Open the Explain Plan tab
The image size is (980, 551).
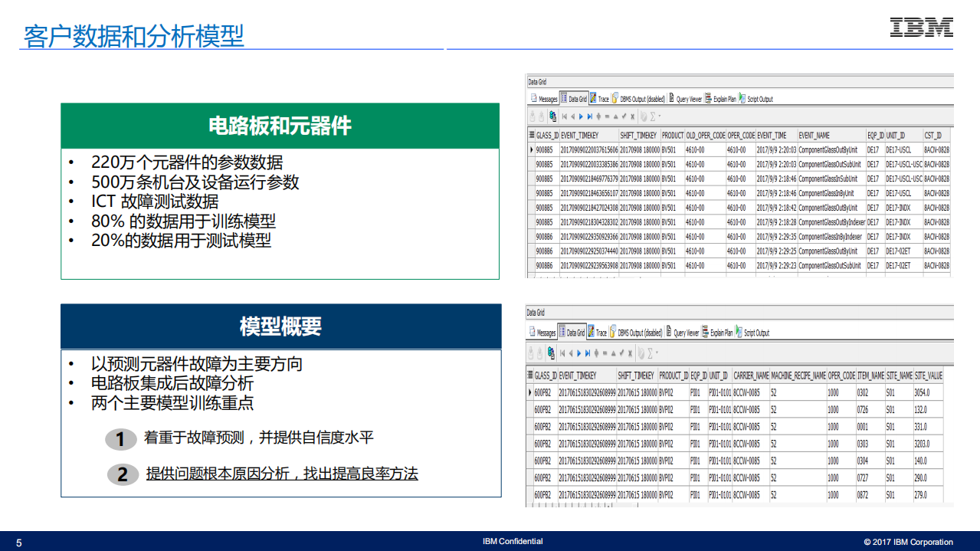pyautogui.click(x=722, y=99)
